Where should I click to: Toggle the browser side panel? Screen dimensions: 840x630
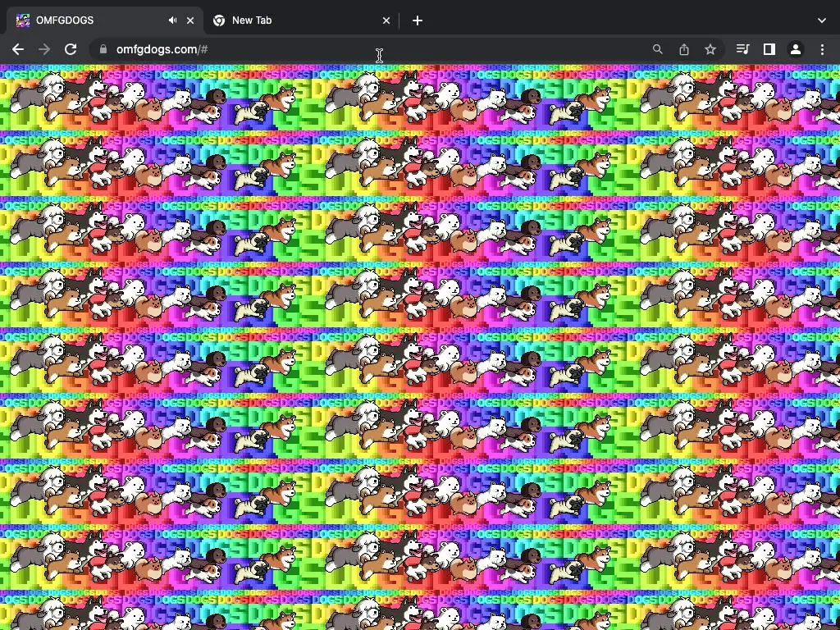coord(769,49)
